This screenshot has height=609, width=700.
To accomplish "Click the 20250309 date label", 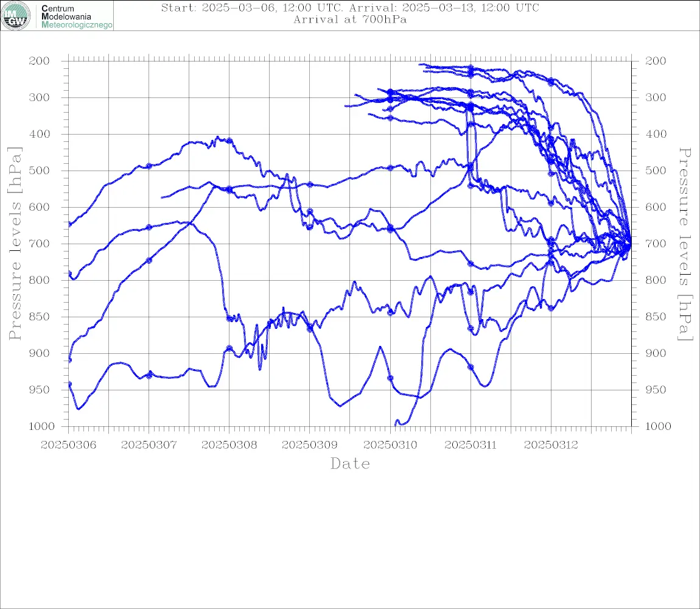I will 309,445.
